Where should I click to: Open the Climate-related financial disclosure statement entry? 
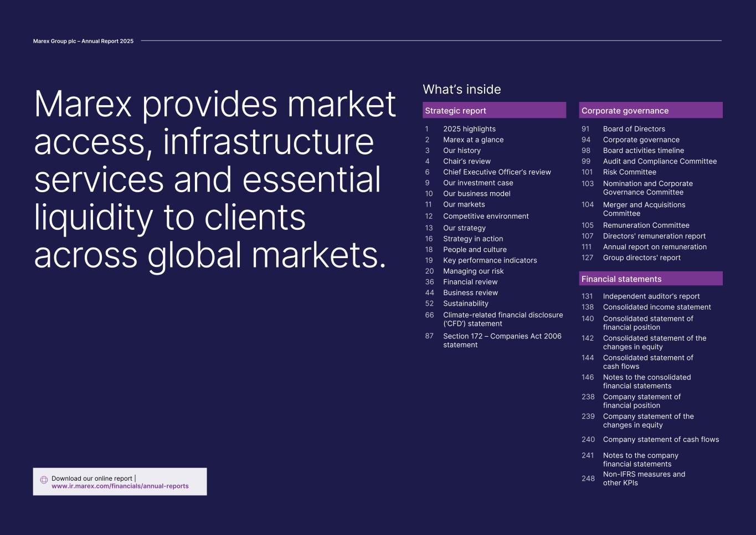pos(503,320)
